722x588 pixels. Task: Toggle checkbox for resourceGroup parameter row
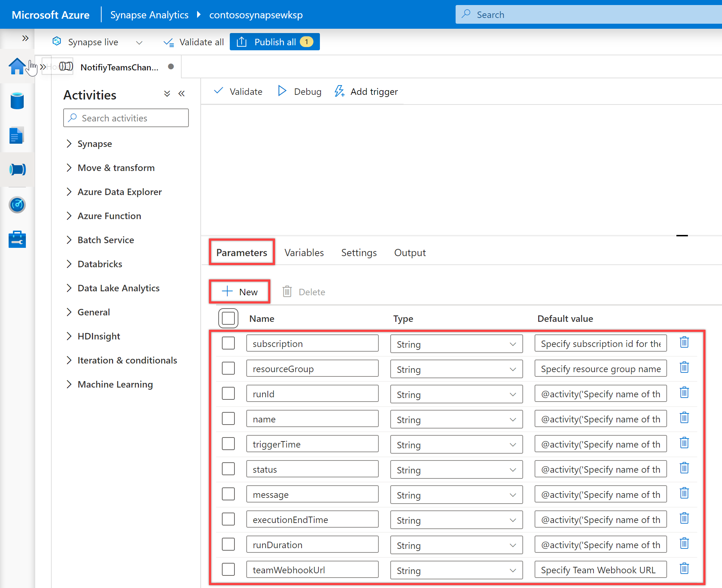tap(229, 369)
